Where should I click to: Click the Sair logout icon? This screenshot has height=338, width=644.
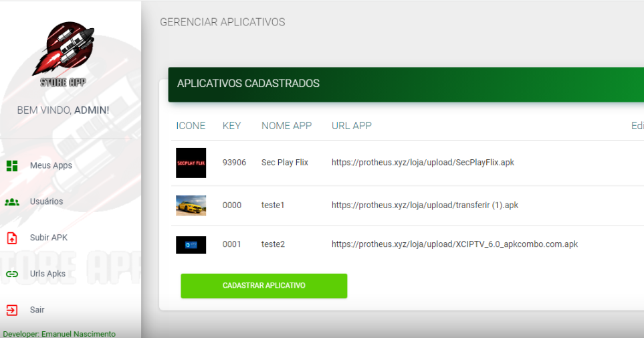(12, 310)
